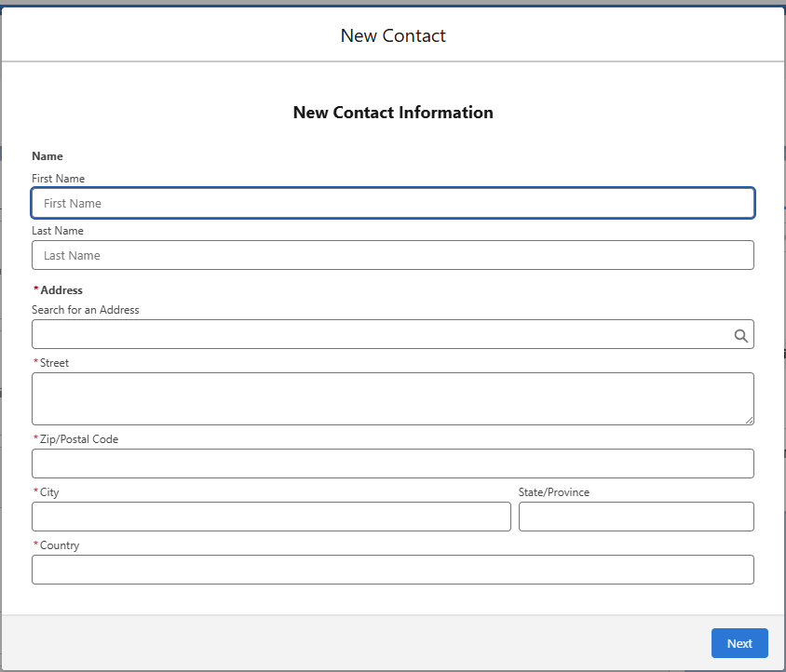Image resolution: width=786 pixels, height=672 pixels.
Task: Focus the First Name input box
Action: point(393,203)
